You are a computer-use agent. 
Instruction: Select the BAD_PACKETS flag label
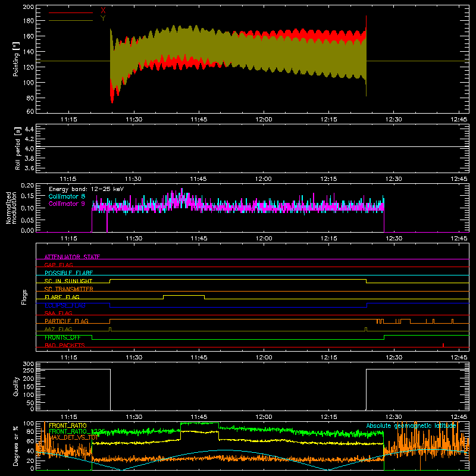(x=65, y=345)
